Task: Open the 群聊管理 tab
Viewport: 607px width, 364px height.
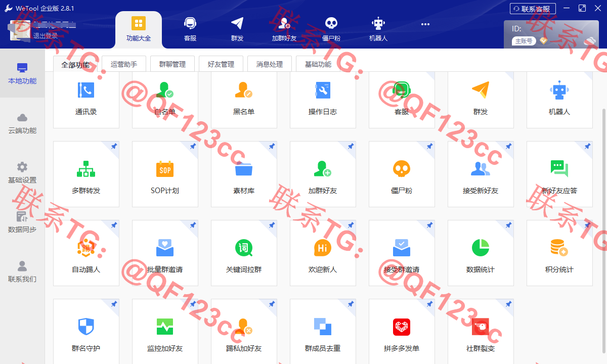Action: pos(172,64)
